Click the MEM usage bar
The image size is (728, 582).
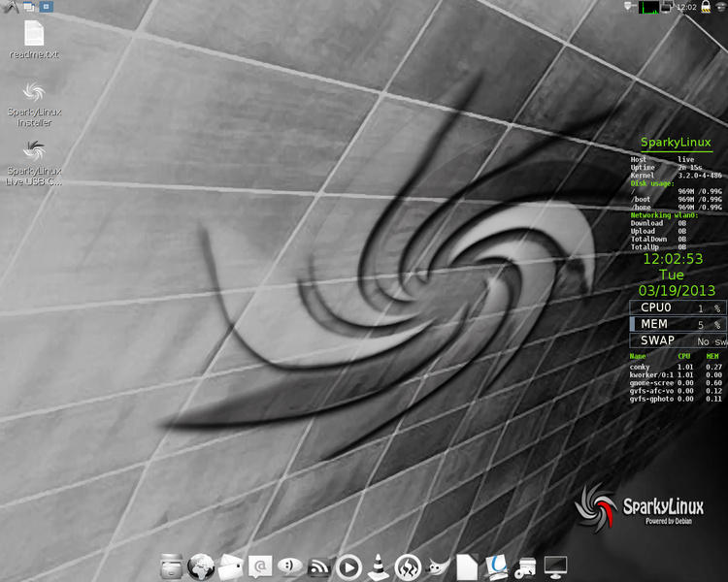[678, 324]
